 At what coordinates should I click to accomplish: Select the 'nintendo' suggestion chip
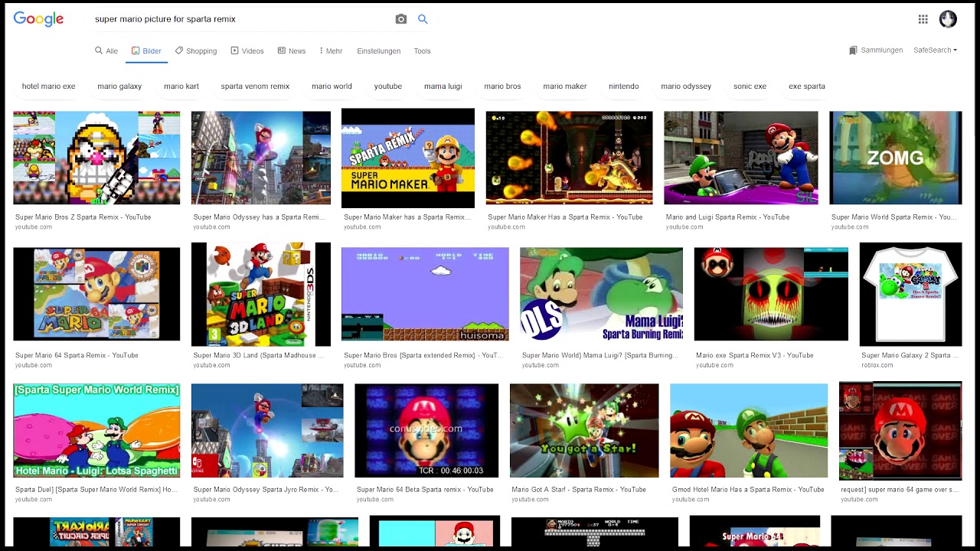pos(624,86)
